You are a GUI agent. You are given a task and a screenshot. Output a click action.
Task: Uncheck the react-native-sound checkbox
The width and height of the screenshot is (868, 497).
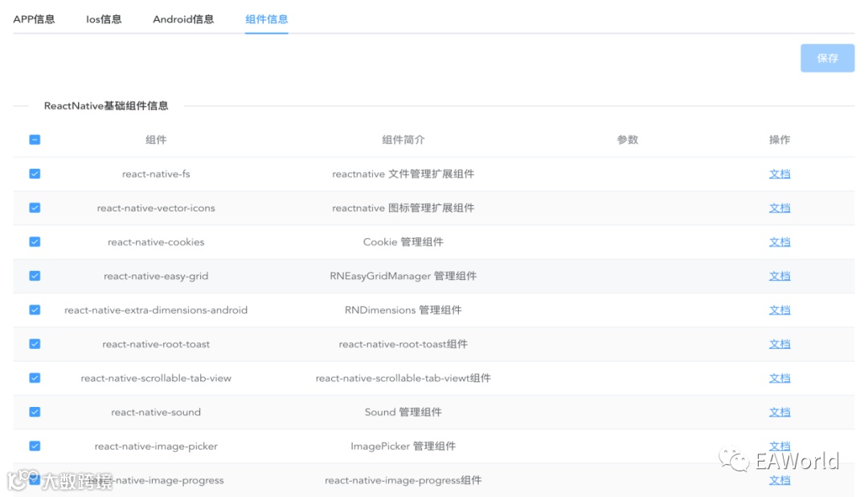tap(35, 413)
